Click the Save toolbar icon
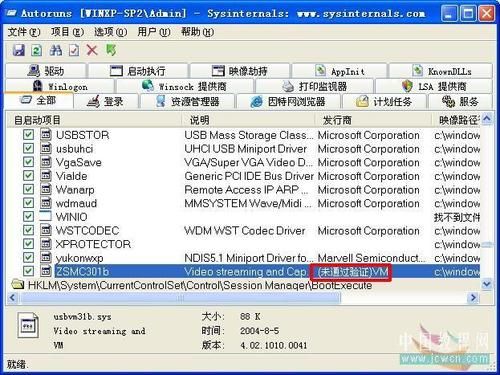The image size is (500, 375). [19, 50]
